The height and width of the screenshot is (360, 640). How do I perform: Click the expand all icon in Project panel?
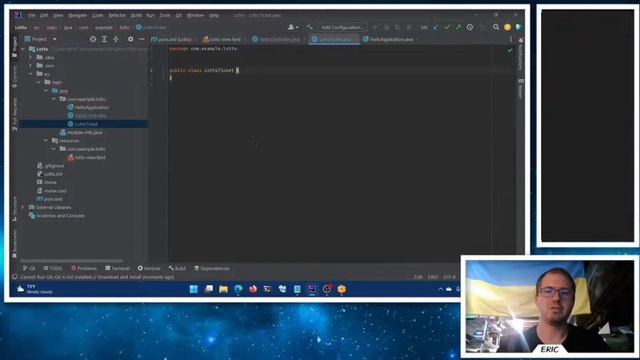click(104, 39)
